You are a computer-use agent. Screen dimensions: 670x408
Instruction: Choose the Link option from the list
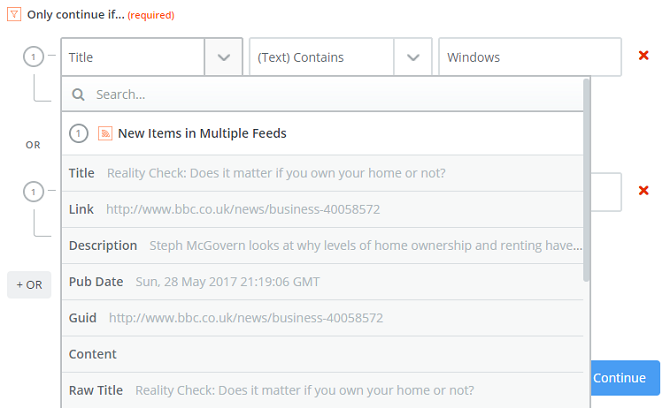click(323, 209)
